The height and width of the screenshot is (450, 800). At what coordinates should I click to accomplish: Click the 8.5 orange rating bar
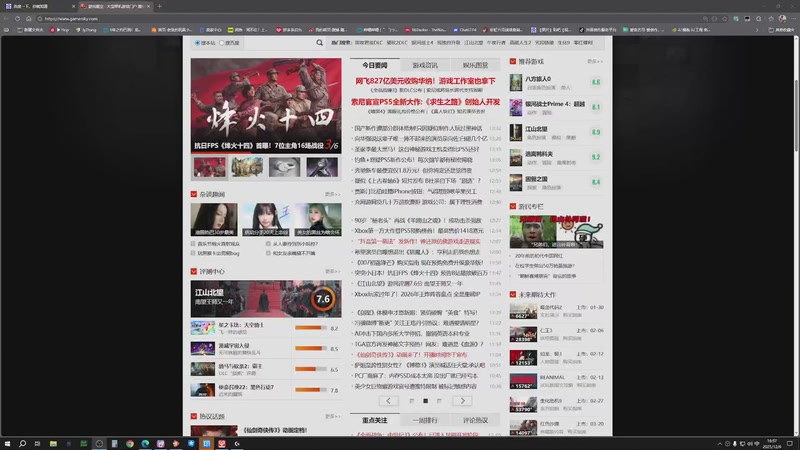[x=311, y=348]
